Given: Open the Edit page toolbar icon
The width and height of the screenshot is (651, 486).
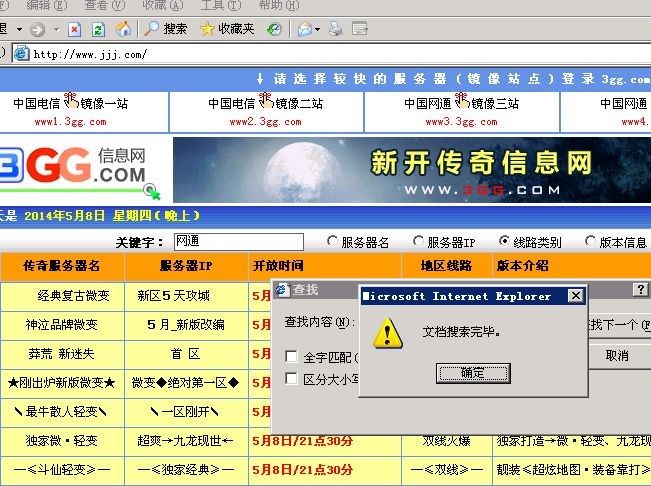Looking at the screenshot, I should tap(360, 29).
